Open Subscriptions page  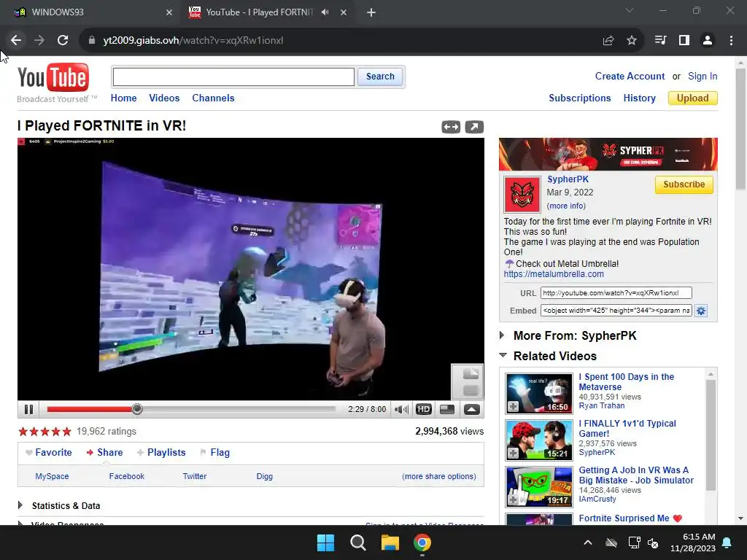(x=580, y=98)
